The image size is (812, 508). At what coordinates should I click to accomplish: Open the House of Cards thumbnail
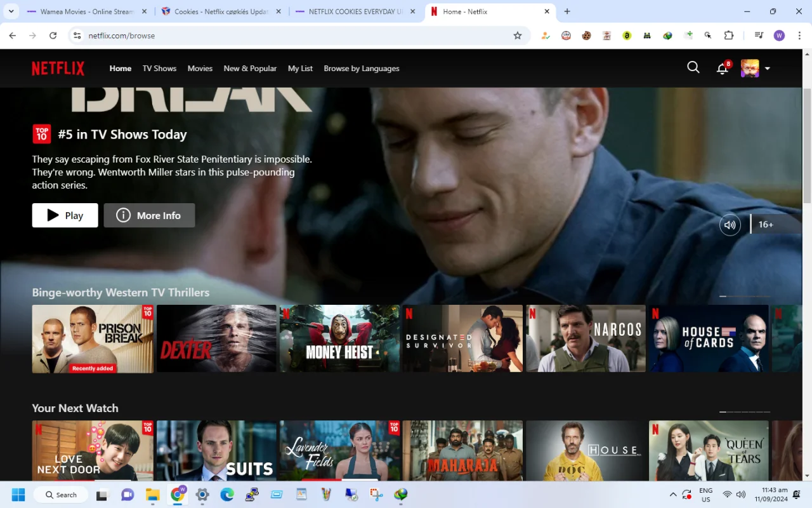[709, 338]
